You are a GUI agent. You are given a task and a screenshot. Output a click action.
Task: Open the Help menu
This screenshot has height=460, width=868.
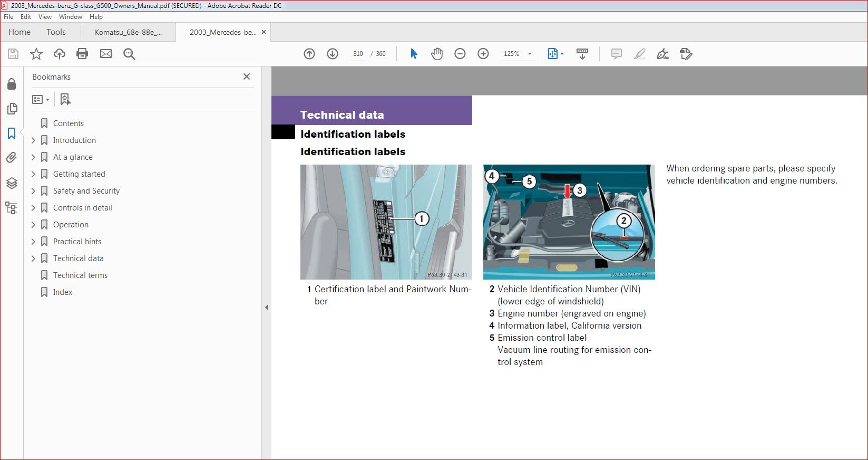(x=96, y=17)
